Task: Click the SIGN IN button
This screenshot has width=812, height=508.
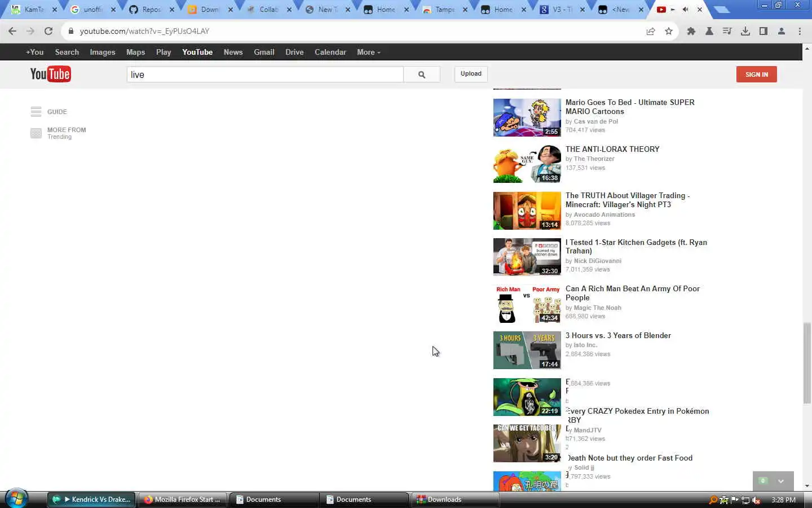Action: 756,75
